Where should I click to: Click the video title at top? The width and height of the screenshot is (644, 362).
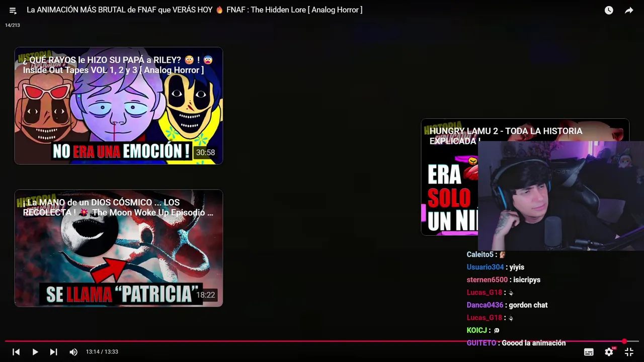[194, 10]
